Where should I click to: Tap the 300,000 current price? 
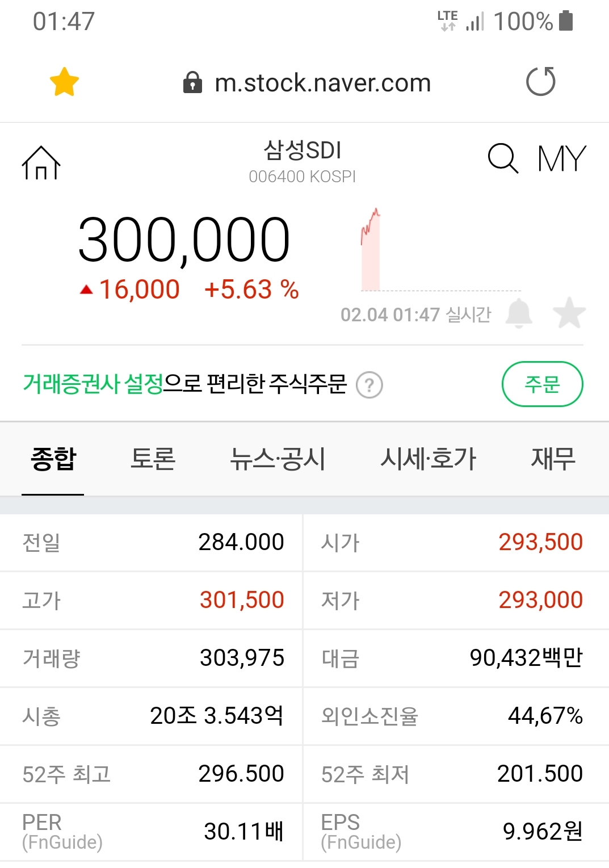184,240
